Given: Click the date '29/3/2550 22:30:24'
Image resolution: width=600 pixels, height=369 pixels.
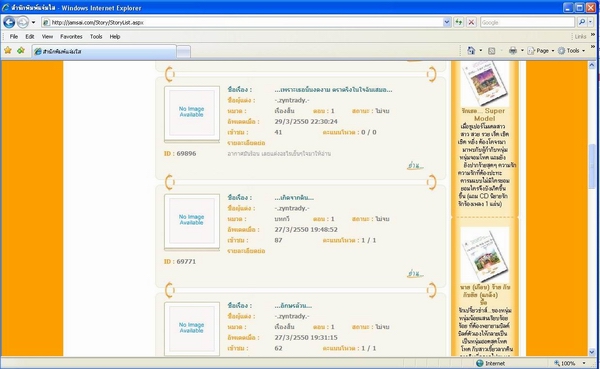Looking at the screenshot, I should (306, 122).
